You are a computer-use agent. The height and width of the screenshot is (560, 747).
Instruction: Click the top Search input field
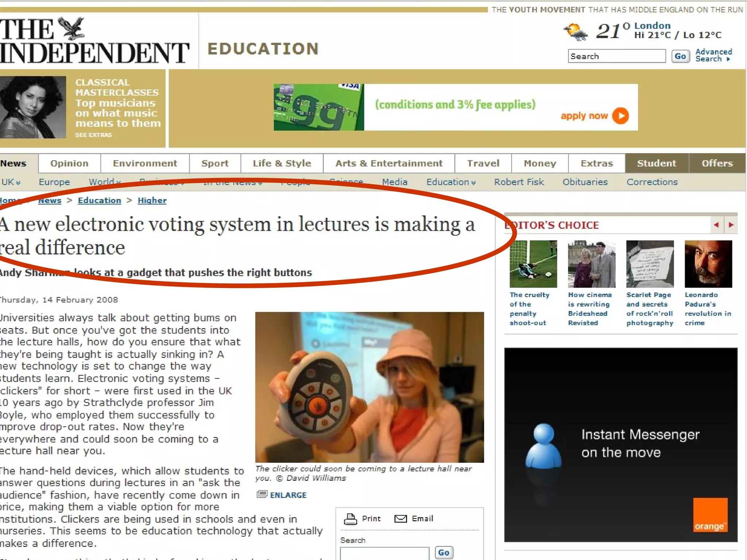pos(616,57)
